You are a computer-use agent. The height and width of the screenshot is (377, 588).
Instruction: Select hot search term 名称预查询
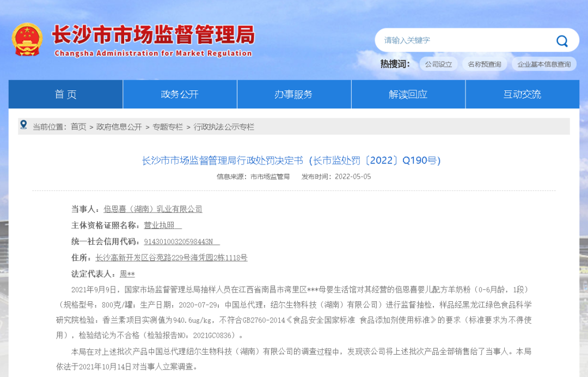pyautogui.click(x=484, y=64)
